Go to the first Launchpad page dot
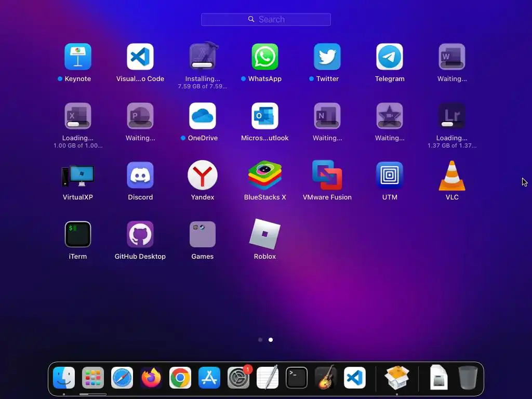 click(260, 340)
